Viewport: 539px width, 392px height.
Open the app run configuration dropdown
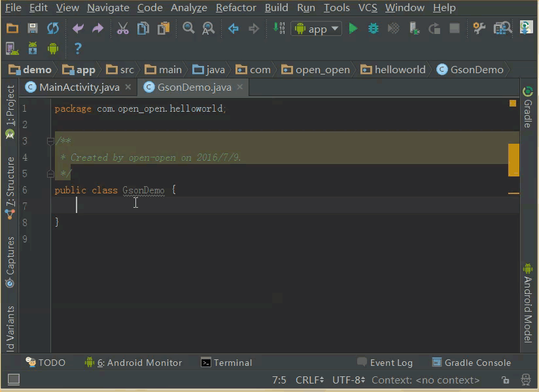[x=317, y=28]
